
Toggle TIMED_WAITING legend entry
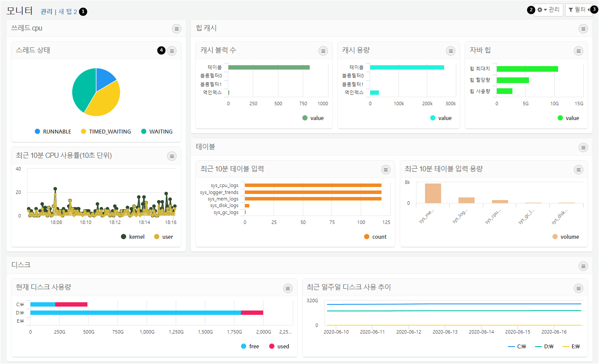[x=106, y=131]
